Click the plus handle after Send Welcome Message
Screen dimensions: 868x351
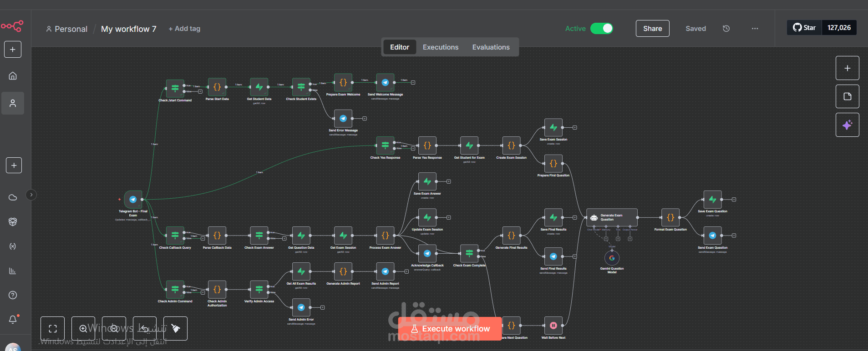point(413,82)
